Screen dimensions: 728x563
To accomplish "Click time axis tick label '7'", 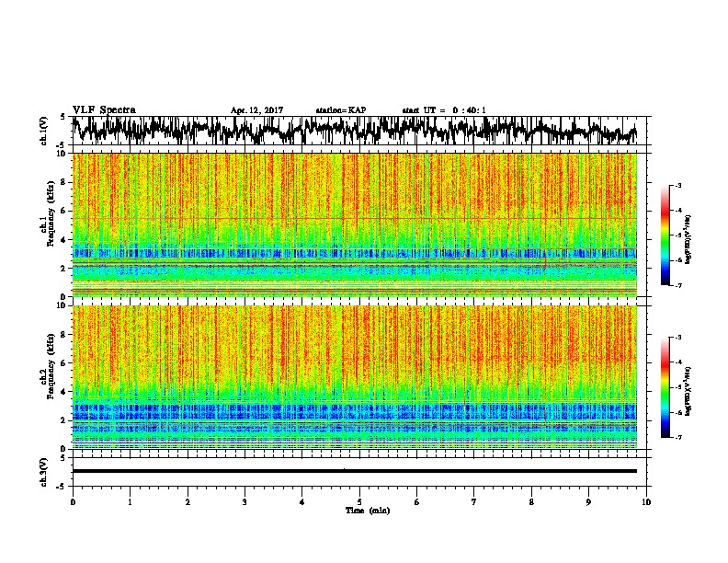I will click(x=474, y=501).
